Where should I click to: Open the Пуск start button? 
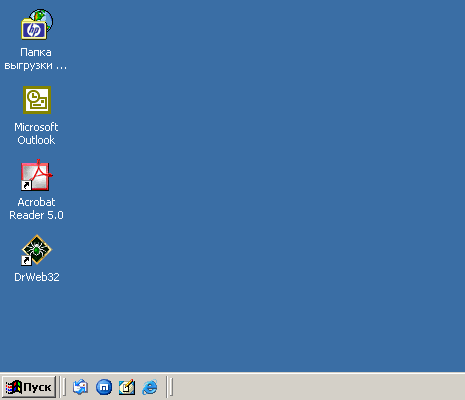tap(29, 387)
